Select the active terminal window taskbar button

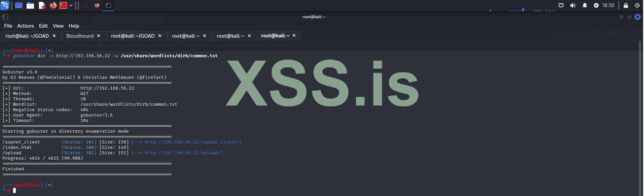click(x=108, y=5)
